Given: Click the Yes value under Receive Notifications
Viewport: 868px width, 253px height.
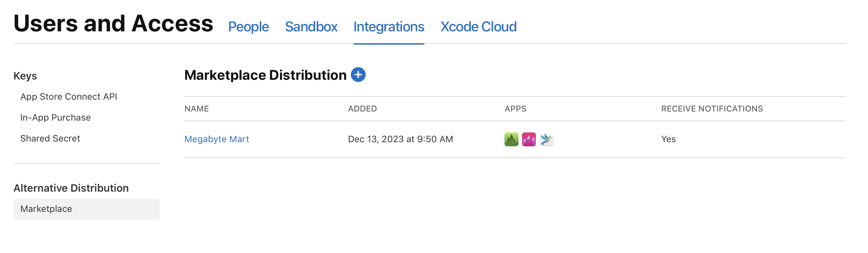Looking at the screenshot, I should [x=668, y=139].
